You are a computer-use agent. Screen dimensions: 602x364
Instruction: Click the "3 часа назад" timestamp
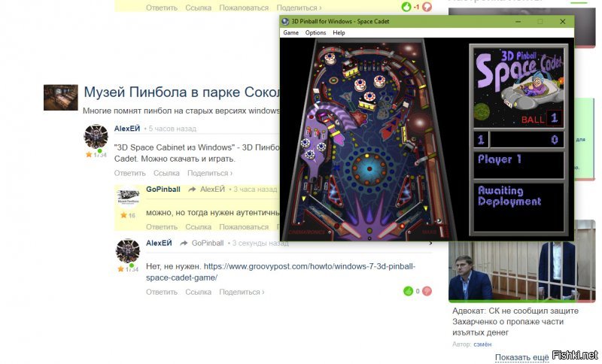click(255, 189)
